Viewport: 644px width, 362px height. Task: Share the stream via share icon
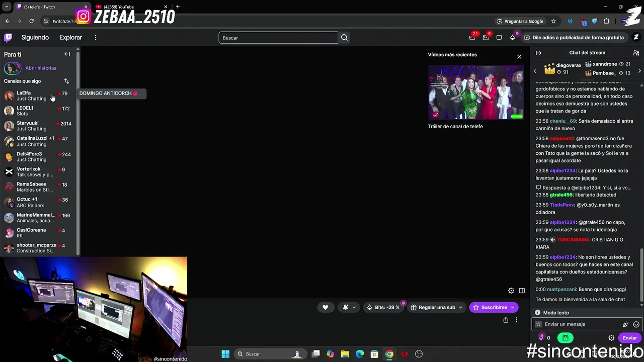tap(506, 320)
